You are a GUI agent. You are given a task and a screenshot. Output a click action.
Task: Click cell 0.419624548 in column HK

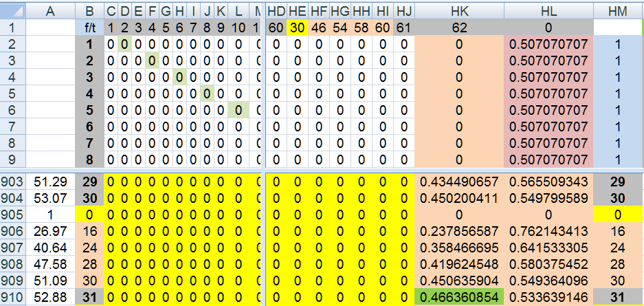[459, 263]
